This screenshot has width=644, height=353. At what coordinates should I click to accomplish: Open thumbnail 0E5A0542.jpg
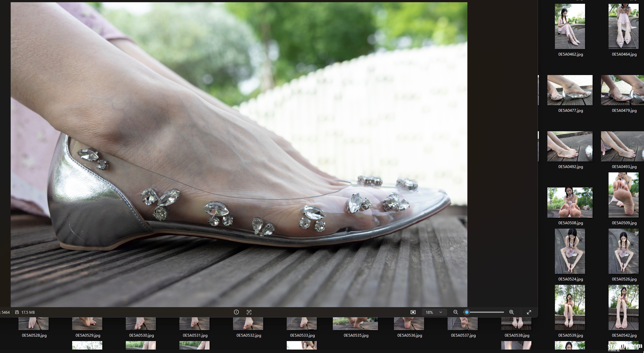(x=624, y=307)
